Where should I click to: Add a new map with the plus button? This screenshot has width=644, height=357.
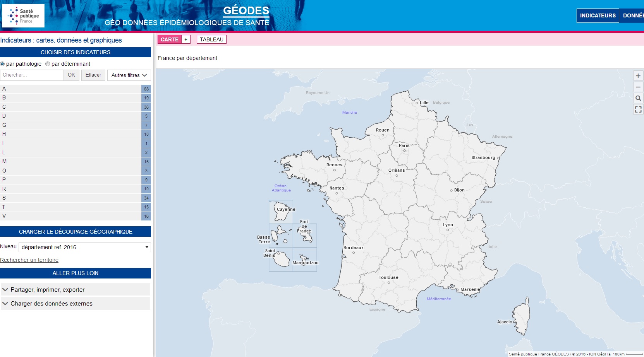pyautogui.click(x=186, y=39)
